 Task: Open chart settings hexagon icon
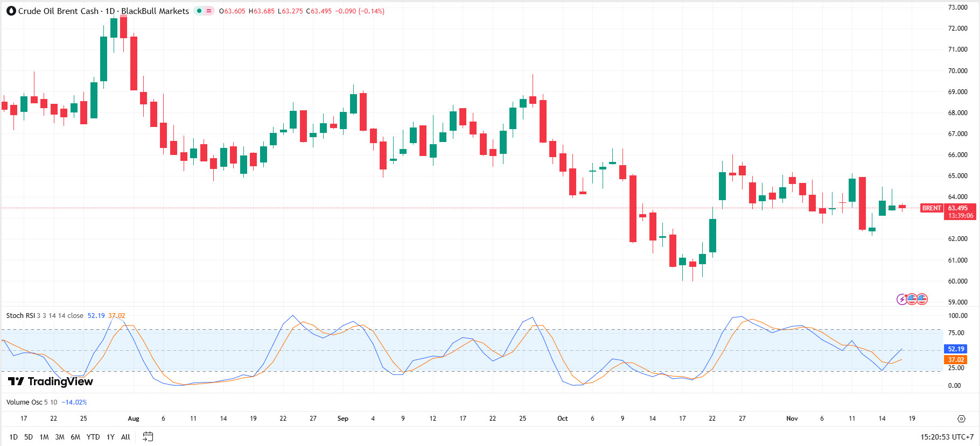click(961, 419)
